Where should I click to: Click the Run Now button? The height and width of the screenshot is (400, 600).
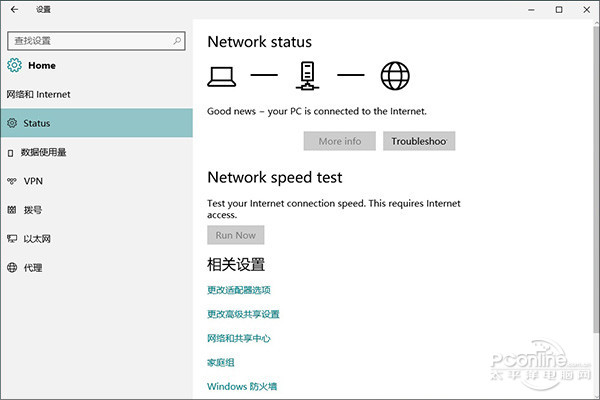click(236, 235)
